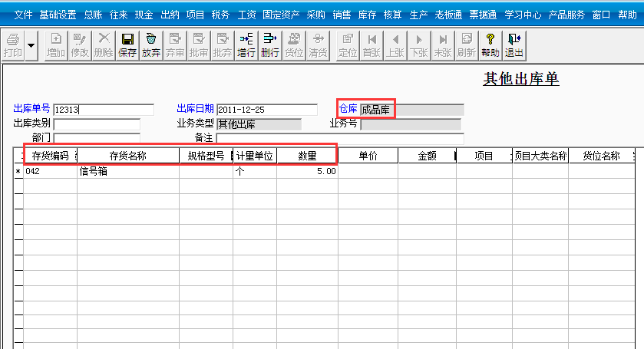This screenshot has width=644, height=349.
Task: Click the 仓库 label link
Action: point(348,109)
